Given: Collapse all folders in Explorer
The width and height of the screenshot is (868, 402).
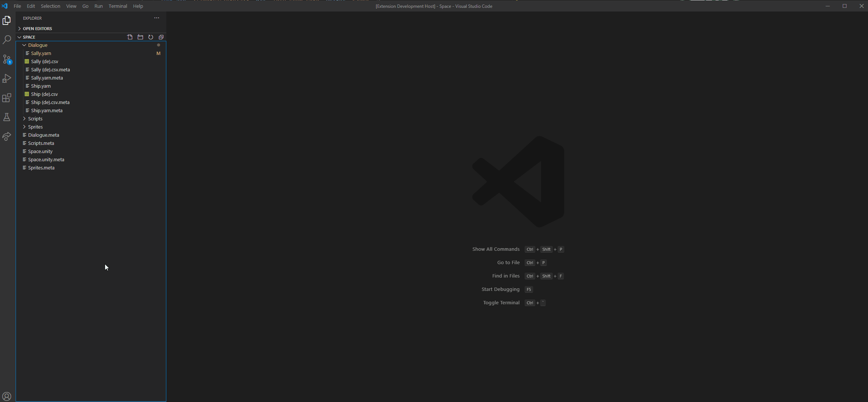Looking at the screenshot, I should [161, 37].
